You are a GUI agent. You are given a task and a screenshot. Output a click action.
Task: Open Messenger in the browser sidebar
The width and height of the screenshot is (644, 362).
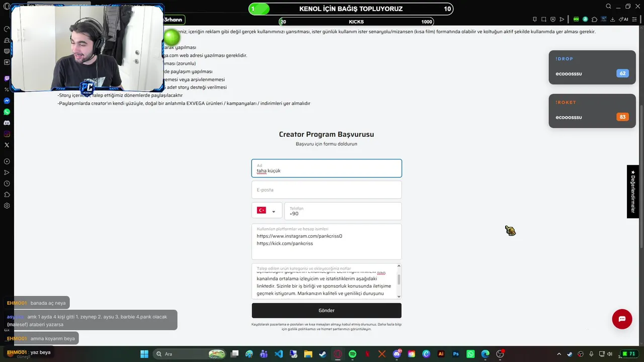pyautogui.click(x=7, y=101)
